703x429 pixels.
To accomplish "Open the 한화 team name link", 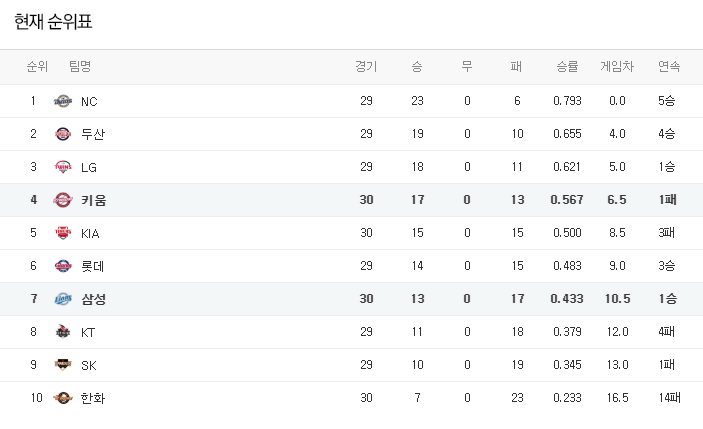I will click(x=93, y=398).
